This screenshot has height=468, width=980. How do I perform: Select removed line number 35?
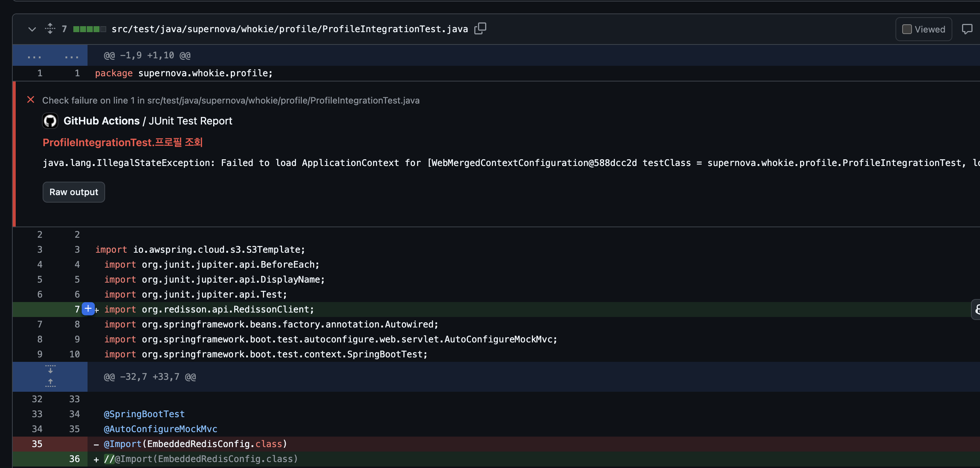[37, 444]
